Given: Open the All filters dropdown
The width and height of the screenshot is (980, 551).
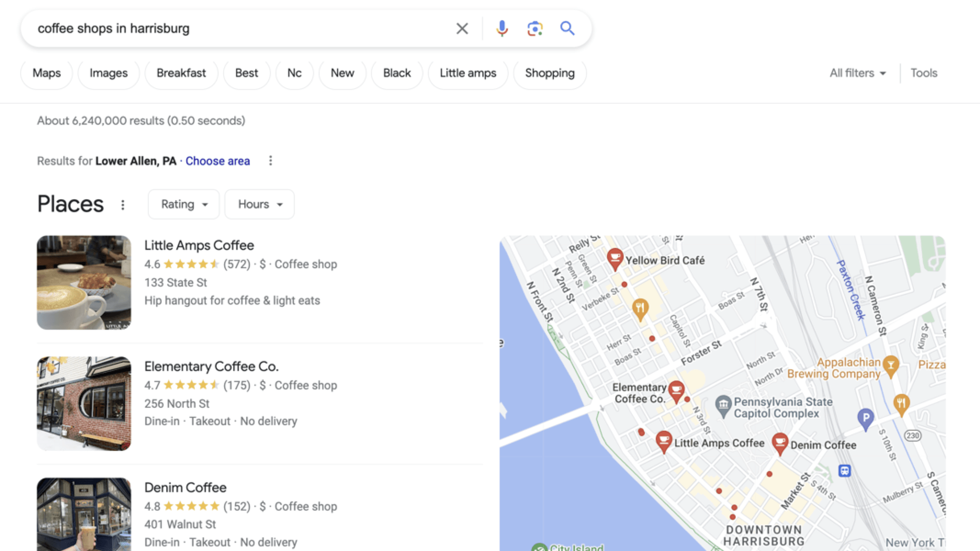Looking at the screenshot, I should (x=858, y=73).
